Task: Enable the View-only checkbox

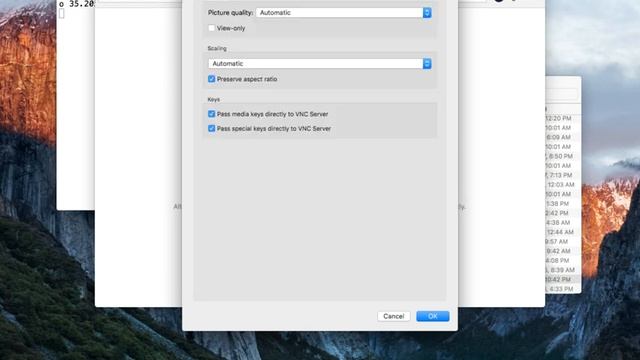Action: (211, 28)
